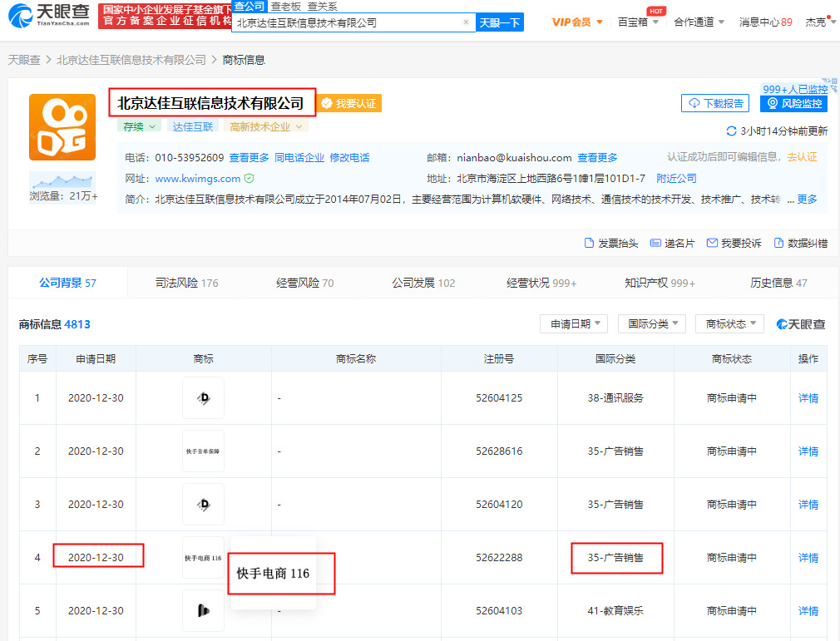
Task: Open 详情 for registration 52604103
Action: [808, 610]
